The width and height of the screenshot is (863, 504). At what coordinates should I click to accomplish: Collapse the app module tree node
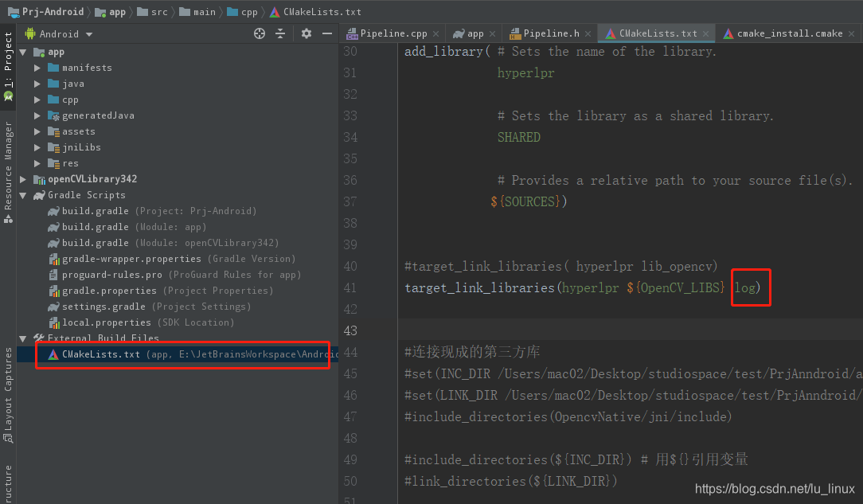click(x=23, y=53)
